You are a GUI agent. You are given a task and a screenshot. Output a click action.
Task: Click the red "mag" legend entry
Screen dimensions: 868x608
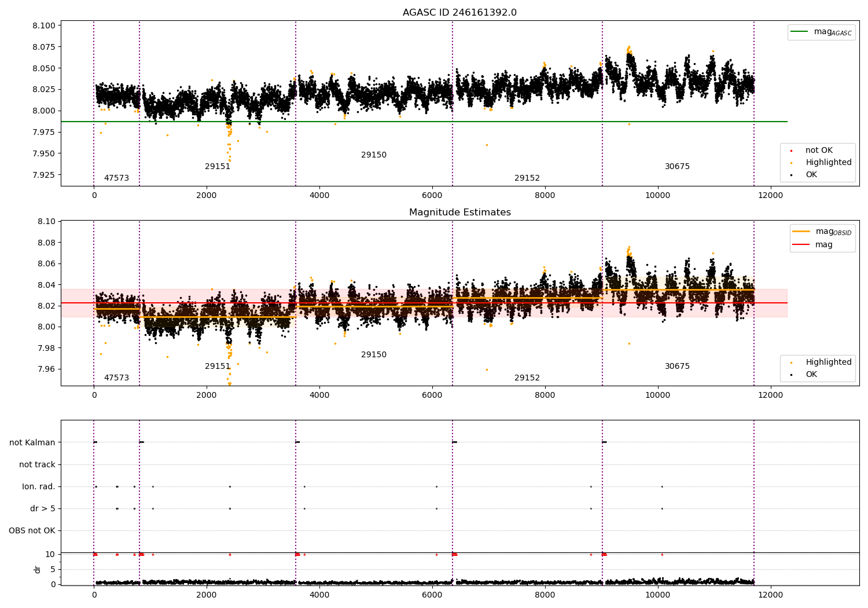pyautogui.click(x=812, y=245)
